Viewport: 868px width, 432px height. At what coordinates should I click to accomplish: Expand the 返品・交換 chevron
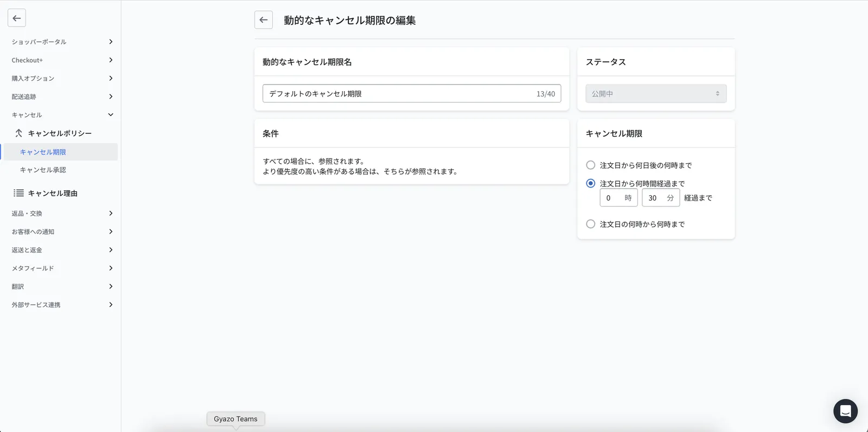coord(111,214)
